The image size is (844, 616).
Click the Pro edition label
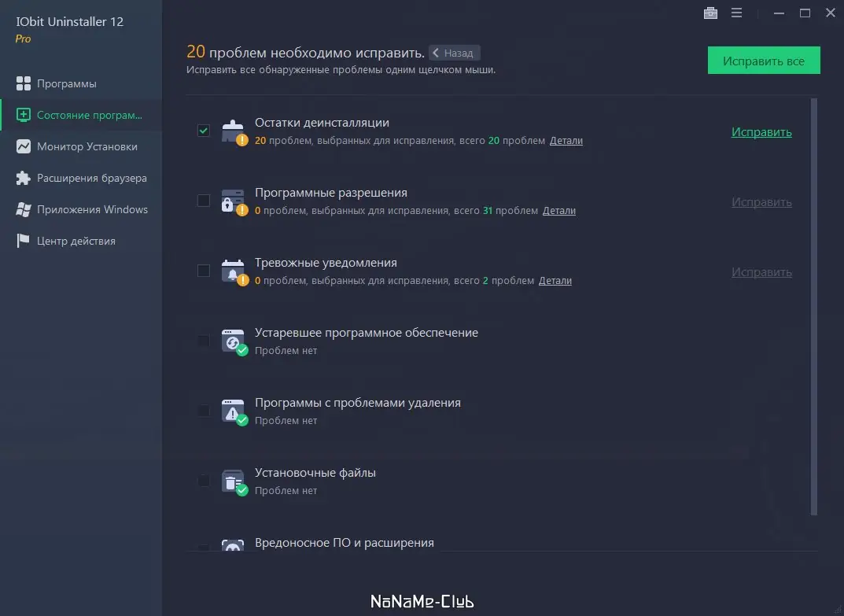pyautogui.click(x=23, y=39)
